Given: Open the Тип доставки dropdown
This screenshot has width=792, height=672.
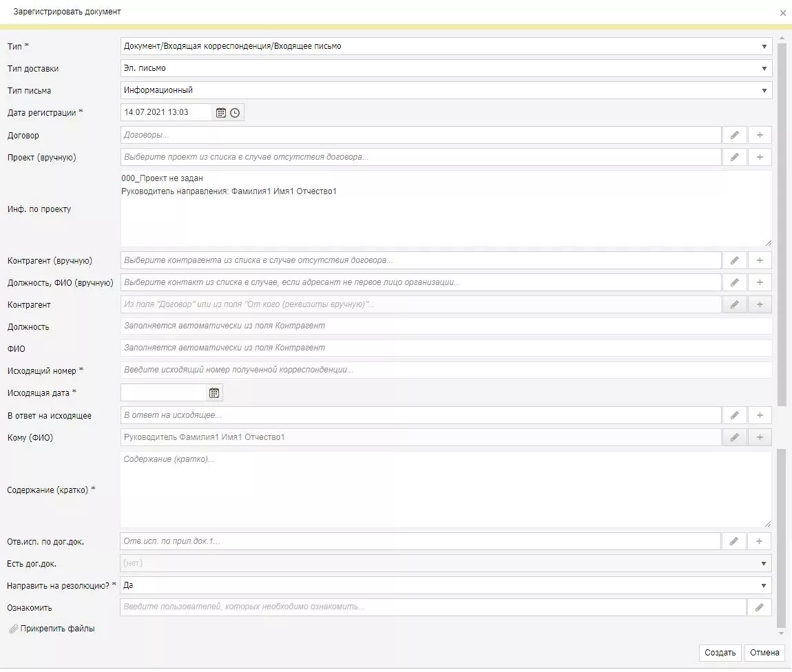Looking at the screenshot, I should [764, 69].
